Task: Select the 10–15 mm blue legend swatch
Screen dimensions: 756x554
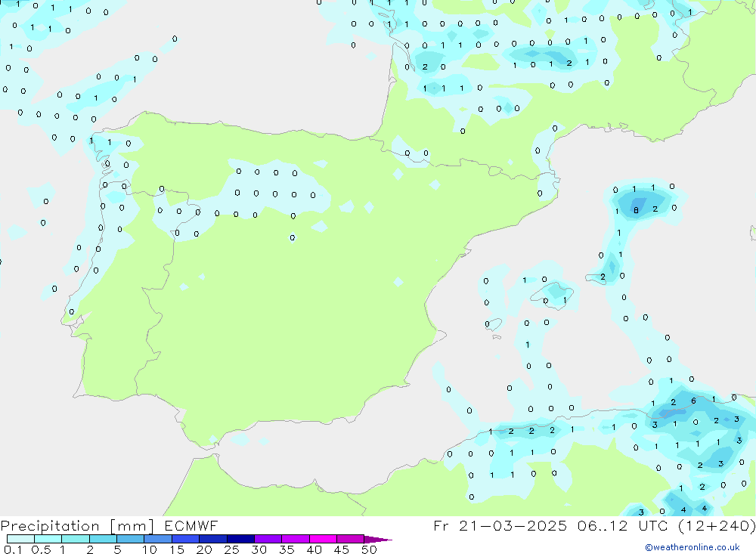Action: [x=158, y=539]
